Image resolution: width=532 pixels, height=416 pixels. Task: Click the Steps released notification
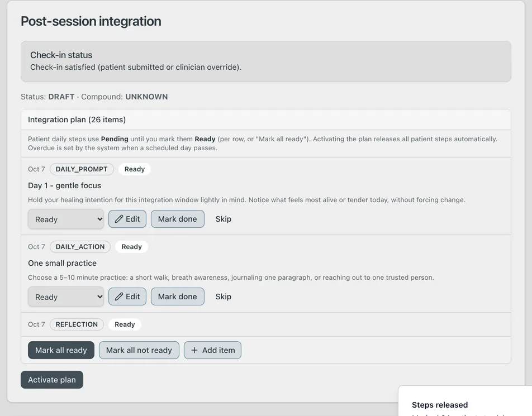465,401
